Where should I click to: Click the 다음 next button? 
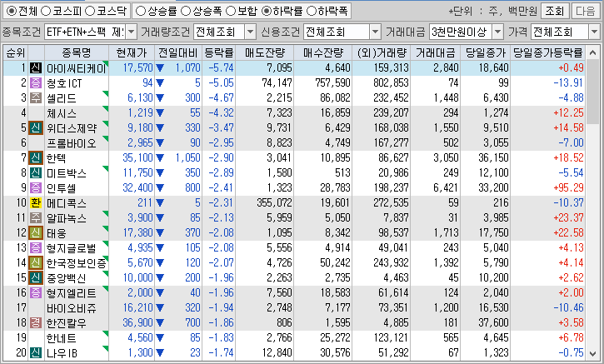(586, 11)
